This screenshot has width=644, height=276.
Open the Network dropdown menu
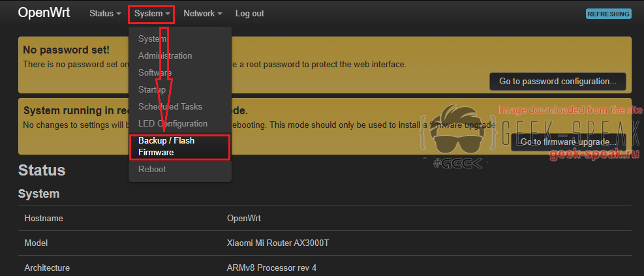(203, 14)
